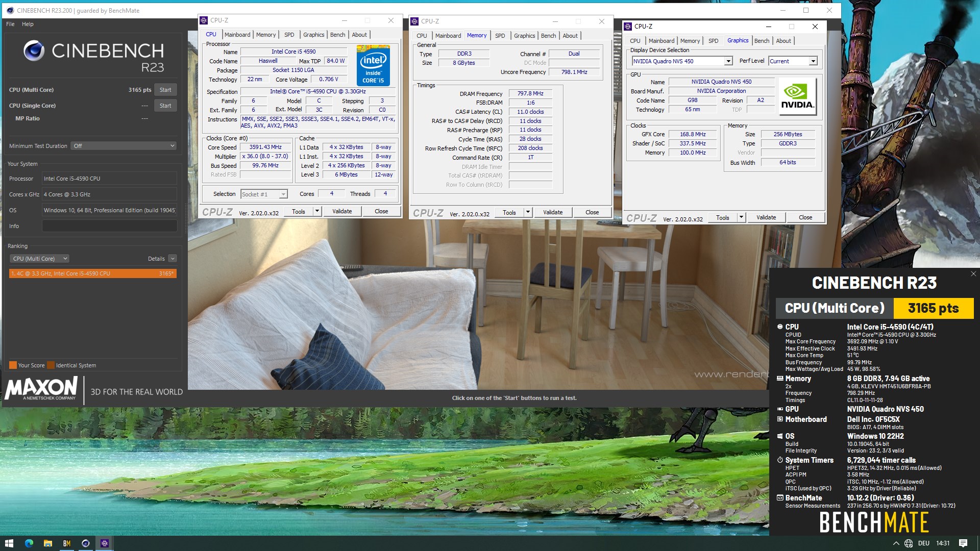Start the CPU Multi Core test

tap(165, 90)
